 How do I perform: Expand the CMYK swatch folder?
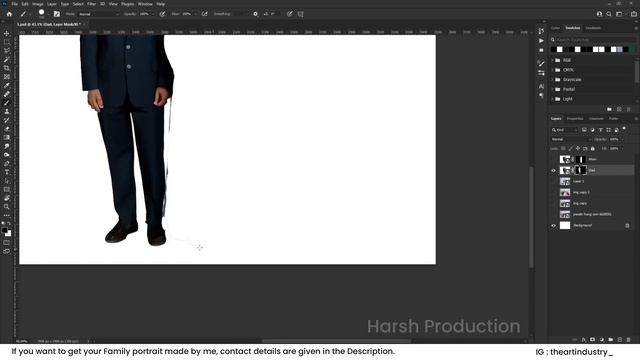click(x=553, y=70)
